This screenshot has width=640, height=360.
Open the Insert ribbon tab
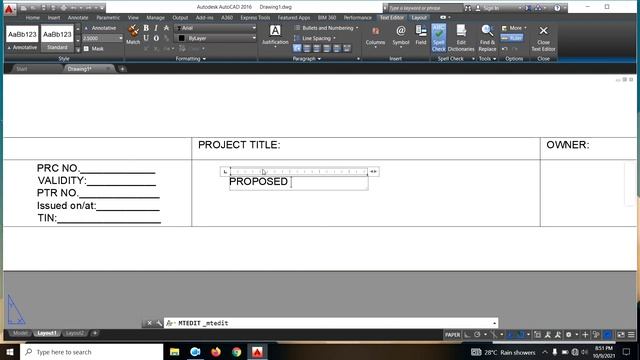(54, 18)
